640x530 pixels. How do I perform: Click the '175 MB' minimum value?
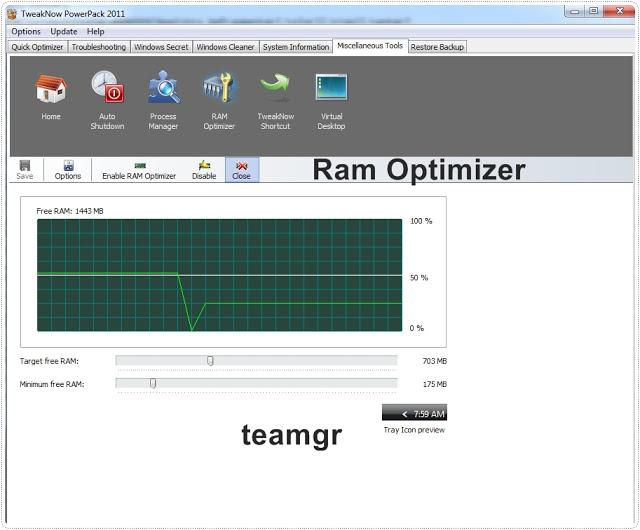(435, 384)
